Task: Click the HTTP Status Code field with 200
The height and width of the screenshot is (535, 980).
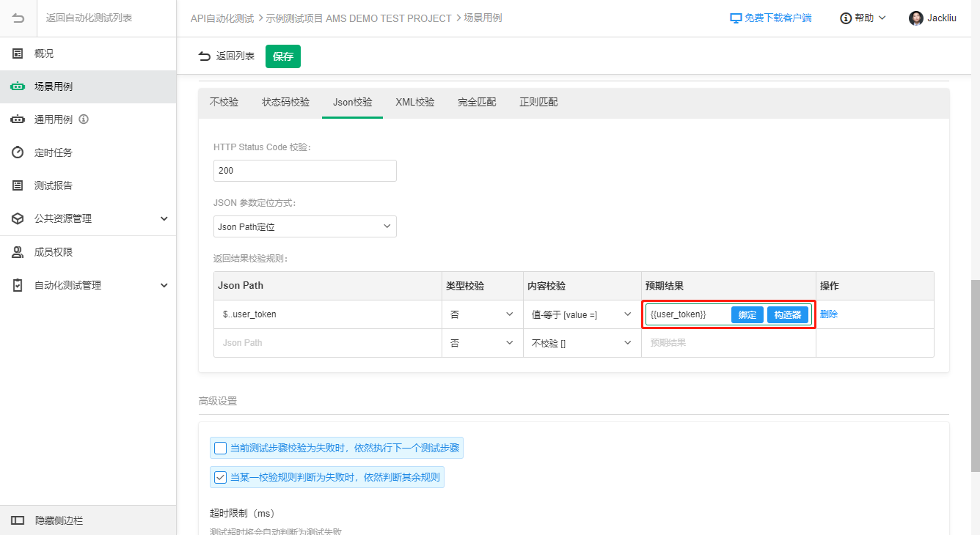Action: [305, 171]
